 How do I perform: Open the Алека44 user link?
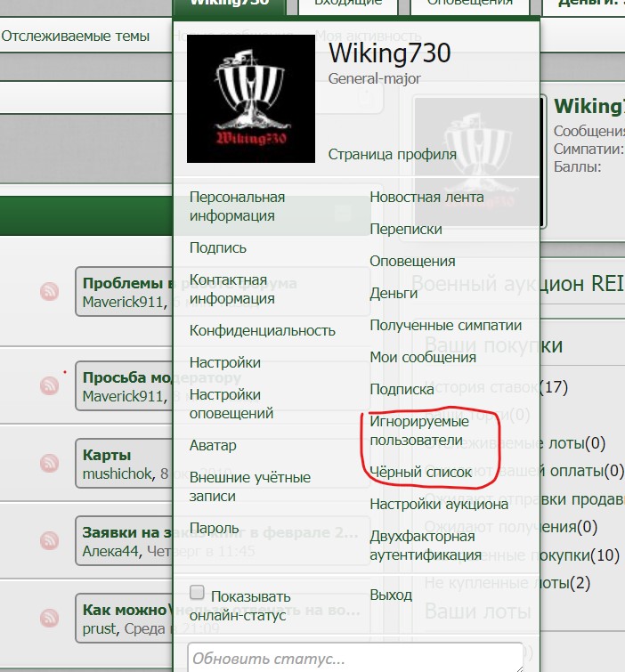point(110,551)
